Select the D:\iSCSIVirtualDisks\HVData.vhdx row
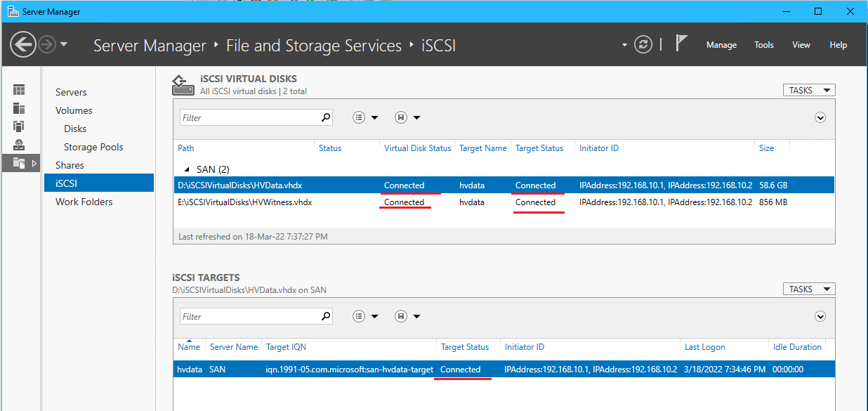Viewport: 868px width, 411px height. tap(504, 185)
